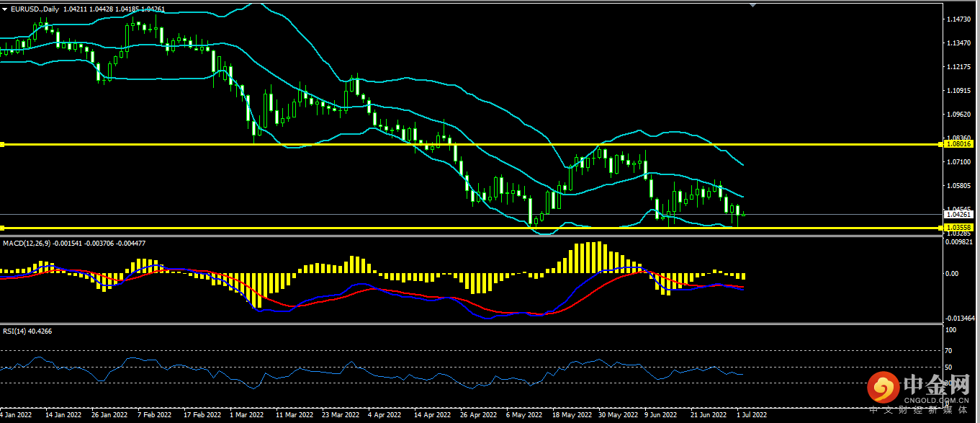This screenshot has width=980, height=423.
Task: Click the chart shift triangle marker at top
Action: click(x=753, y=5)
